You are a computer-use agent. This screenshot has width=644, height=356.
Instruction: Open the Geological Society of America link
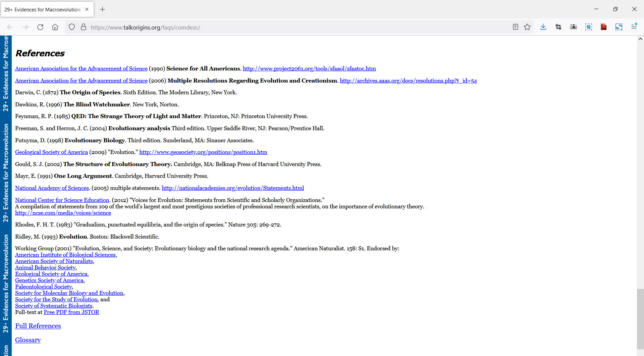(51, 152)
